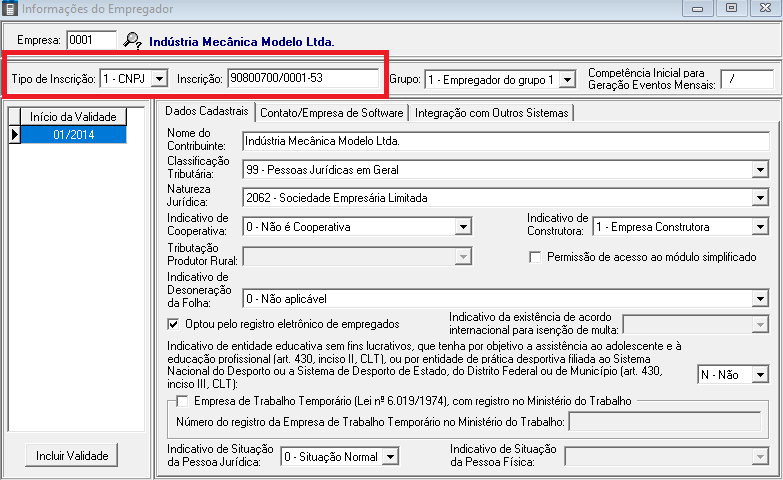Uncheck Optou pelo registro eletrônico de empregados
Viewport: 783px width, 480px height.
pos(175,324)
